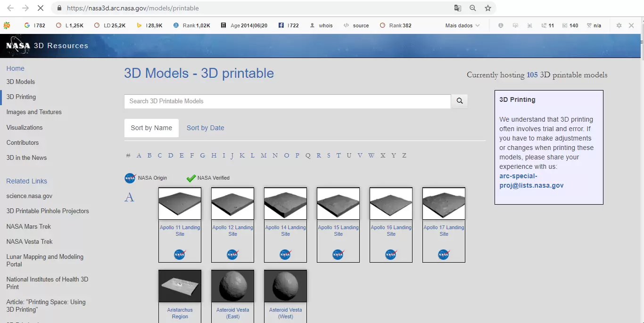644x323 pixels.
Task: Click the browser back arrow
Action: point(10,8)
